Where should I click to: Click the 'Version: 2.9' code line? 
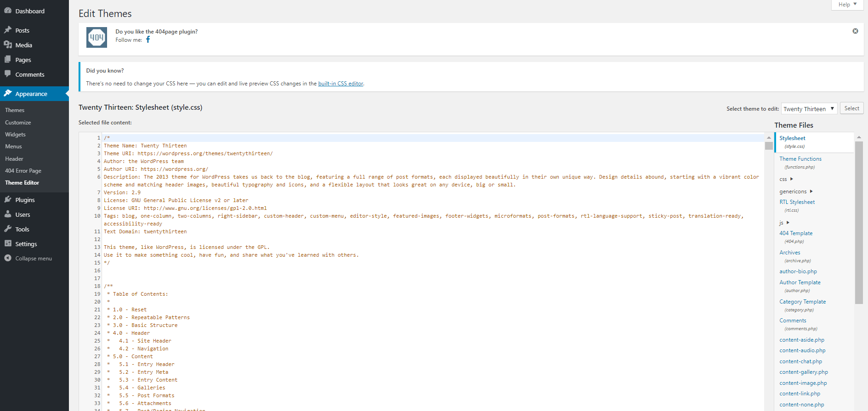click(122, 192)
